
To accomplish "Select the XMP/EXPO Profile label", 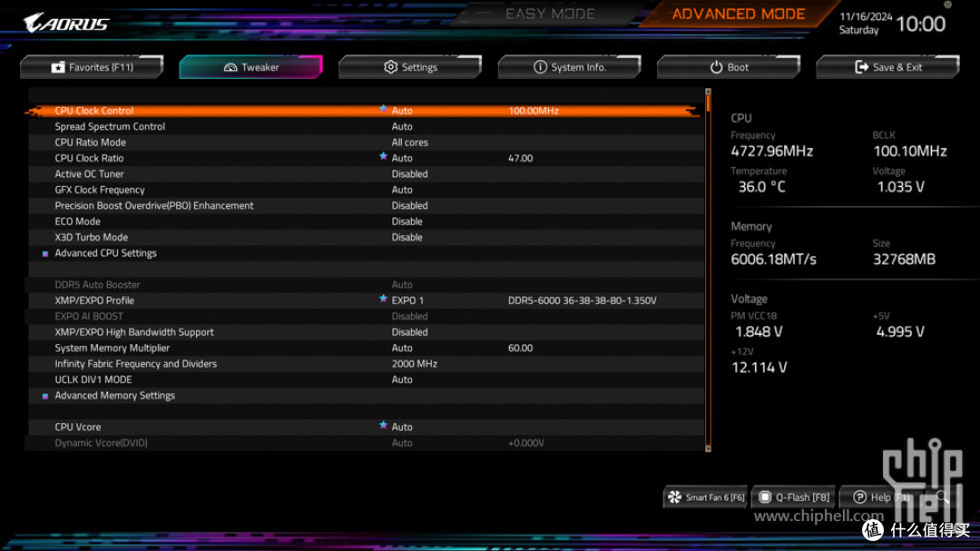I will click(94, 300).
